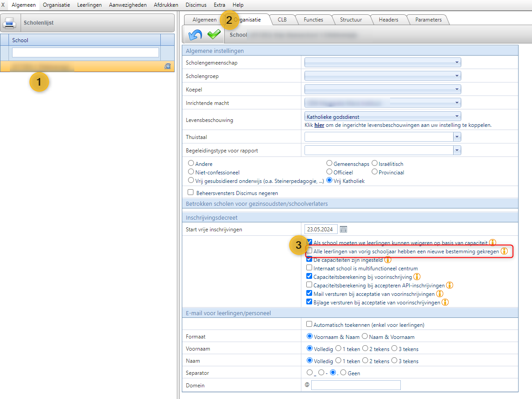Open the Levensbeschouwing dropdown

pos(456,117)
